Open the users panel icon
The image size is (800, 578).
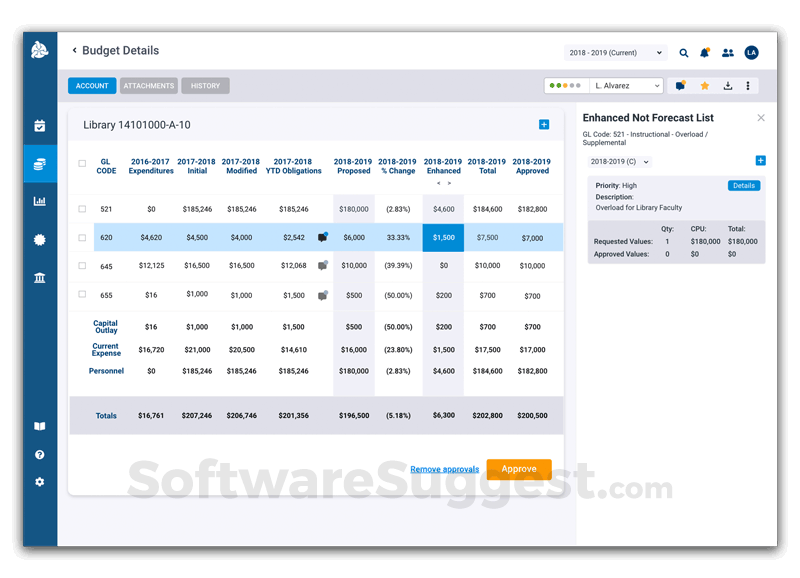coord(729,52)
